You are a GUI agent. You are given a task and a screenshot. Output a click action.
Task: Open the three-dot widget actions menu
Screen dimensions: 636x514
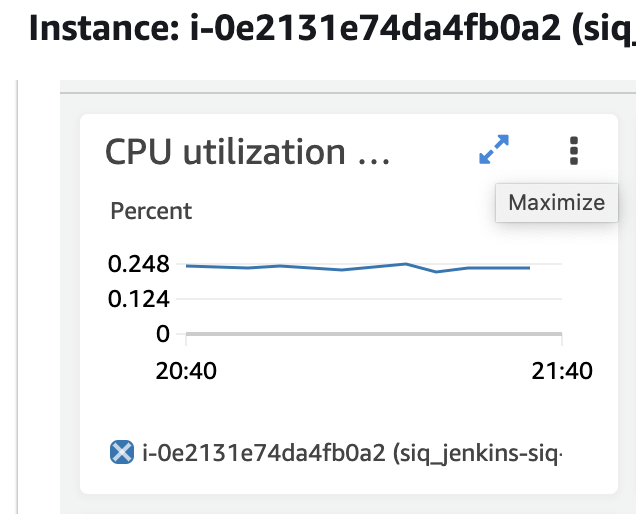[x=574, y=151]
